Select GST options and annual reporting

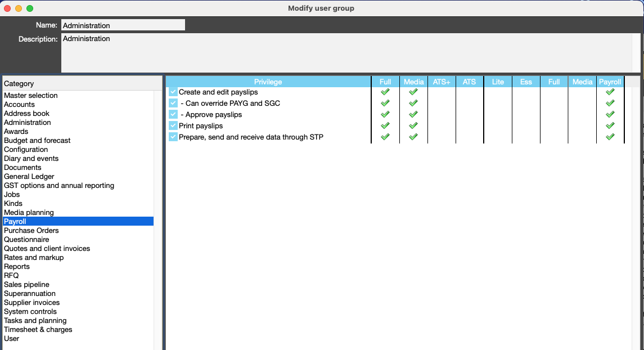(78, 186)
